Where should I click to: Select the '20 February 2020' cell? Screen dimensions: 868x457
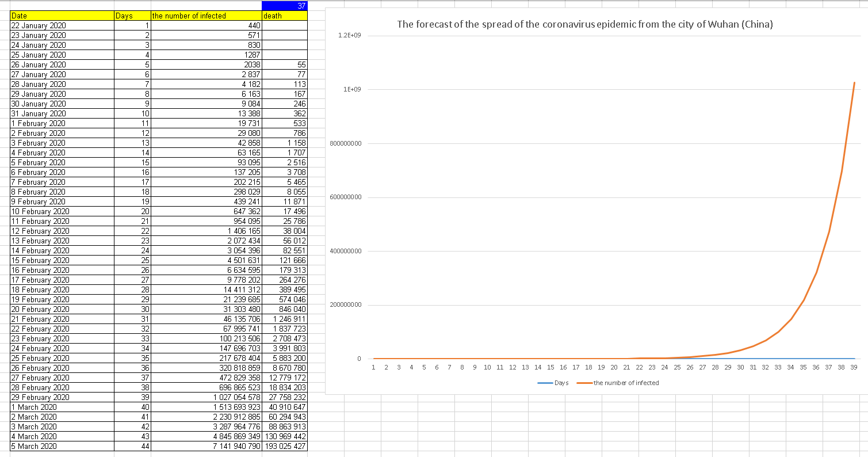[62, 310]
